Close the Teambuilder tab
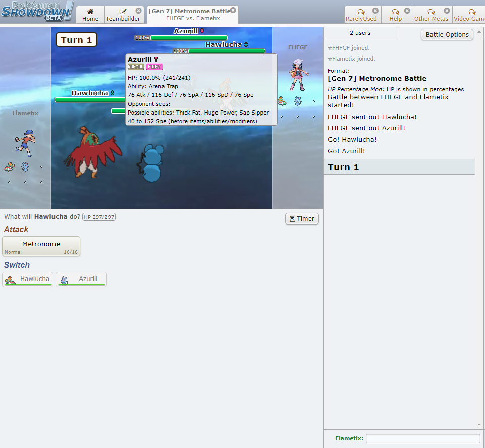The height and width of the screenshot is (448, 485). pos(139,11)
